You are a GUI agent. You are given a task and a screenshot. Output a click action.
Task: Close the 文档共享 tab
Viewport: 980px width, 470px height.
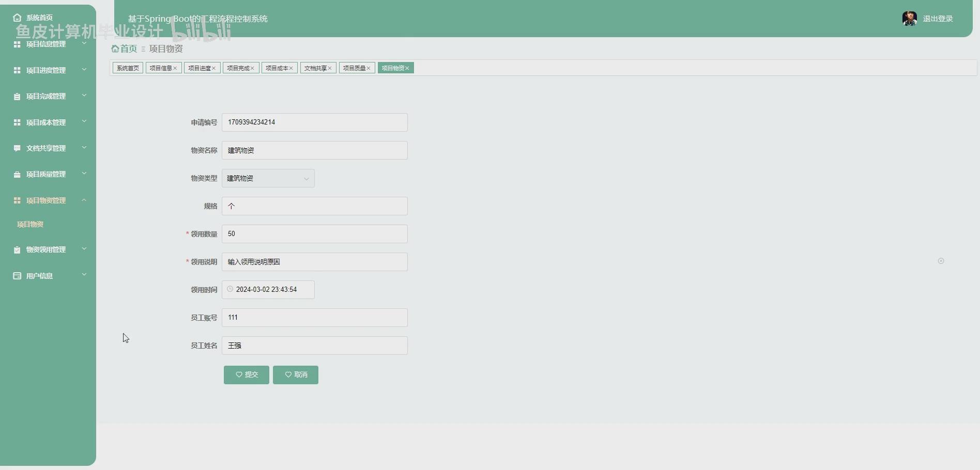point(330,68)
